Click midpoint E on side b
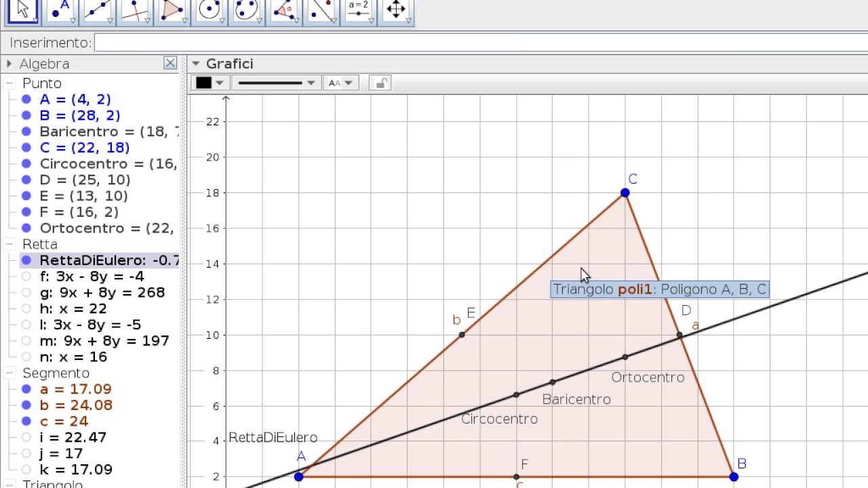Viewport: 868px width, 488px height. [x=462, y=335]
